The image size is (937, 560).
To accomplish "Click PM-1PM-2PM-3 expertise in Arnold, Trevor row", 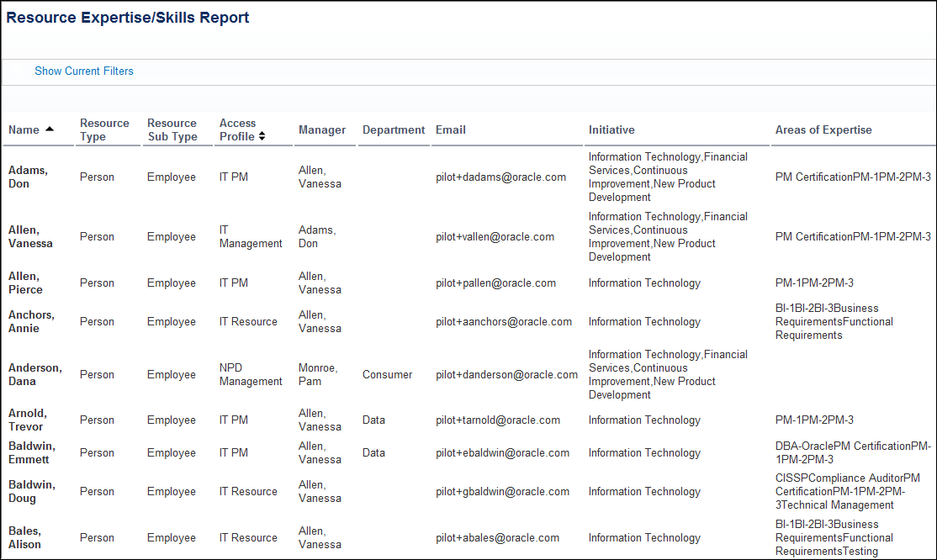I will click(814, 420).
